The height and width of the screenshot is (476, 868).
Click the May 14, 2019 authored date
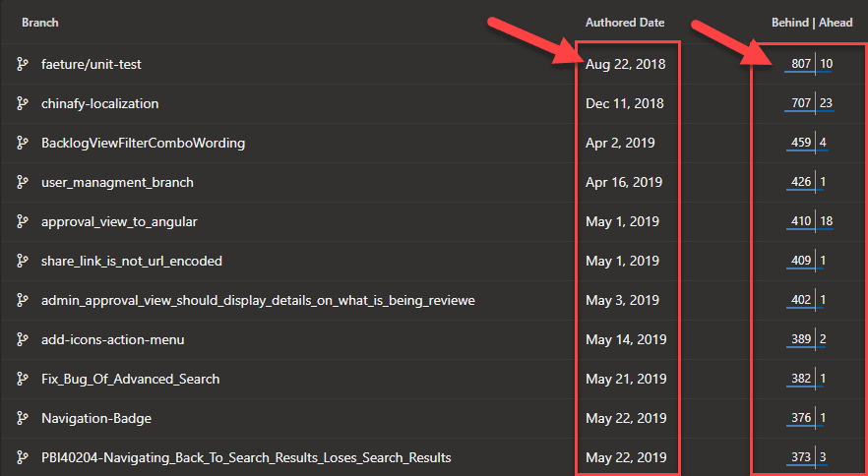click(626, 339)
